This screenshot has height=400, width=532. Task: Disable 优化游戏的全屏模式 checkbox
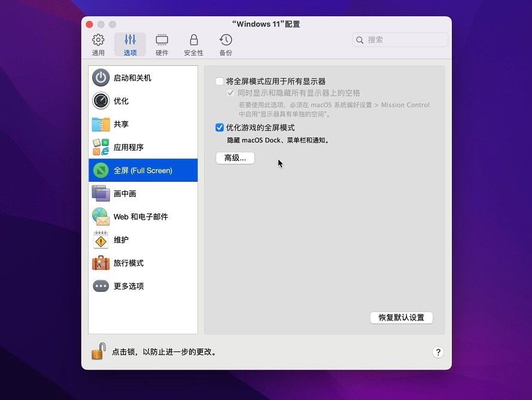click(x=220, y=128)
